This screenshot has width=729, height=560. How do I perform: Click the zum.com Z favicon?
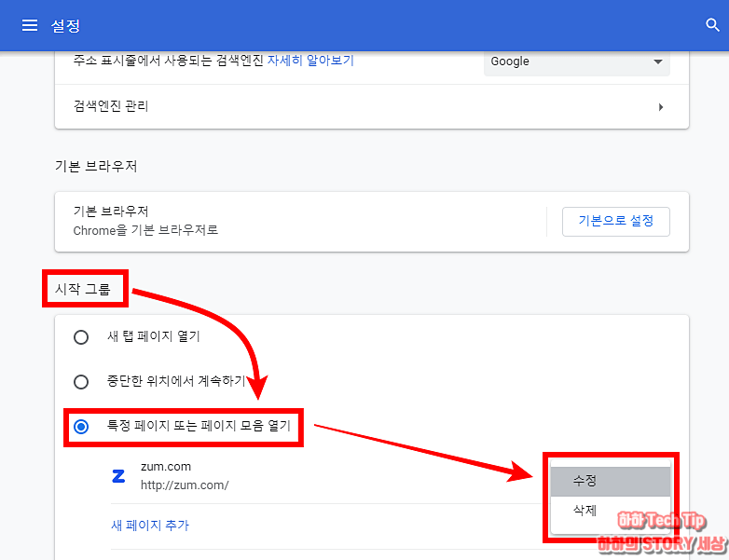coord(118,476)
